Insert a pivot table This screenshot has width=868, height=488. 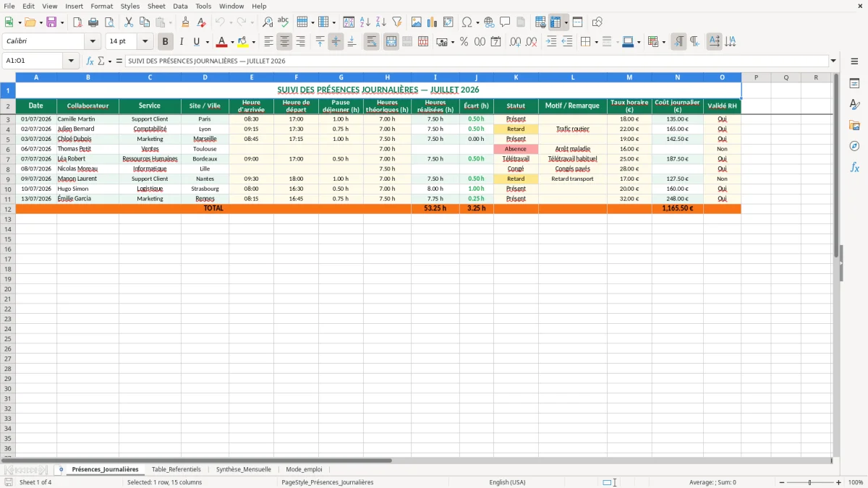pyautogui.click(x=448, y=22)
